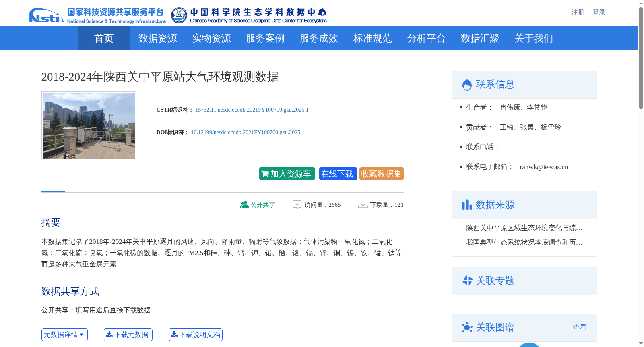Click the contact info person icon
Viewport: 644px width, 347px height.
tap(467, 85)
